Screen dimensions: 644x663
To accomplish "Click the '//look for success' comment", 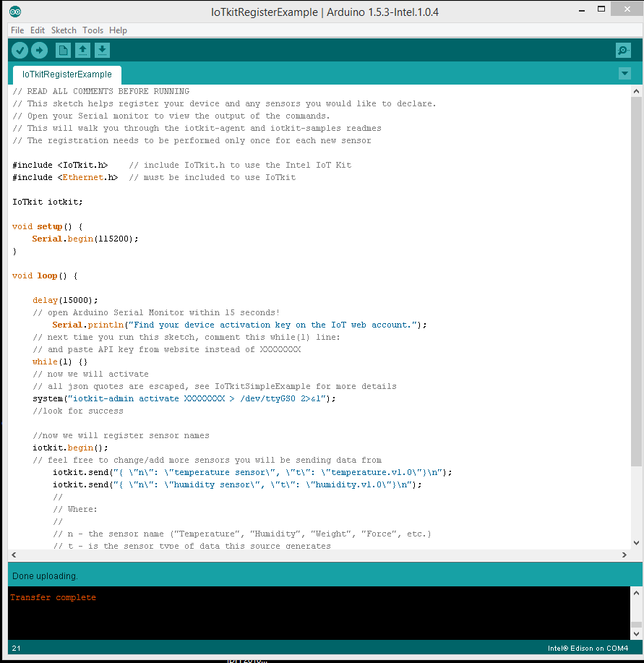I will 78,411.
